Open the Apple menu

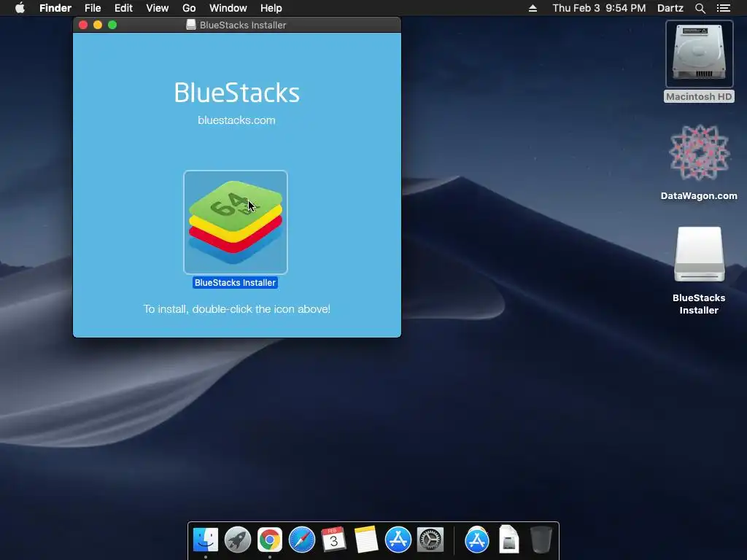[x=20, y=8]
